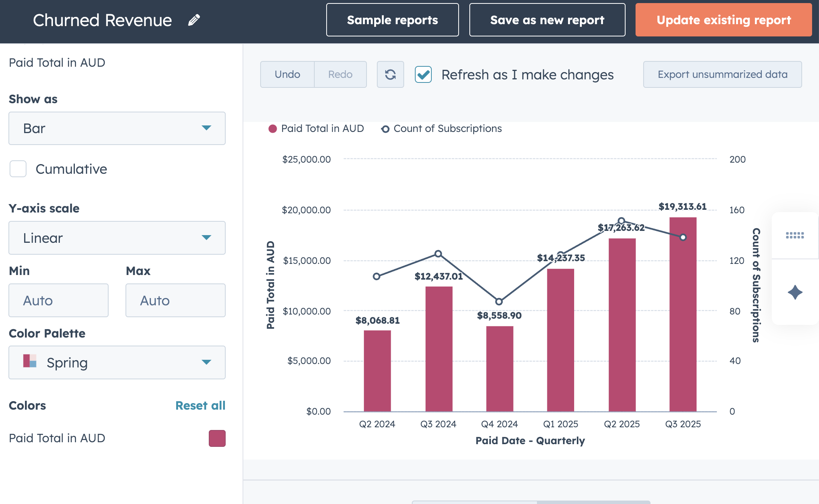Click the Sample reports button
Viewport: 819px width, 504px height.
coord(392,20)
